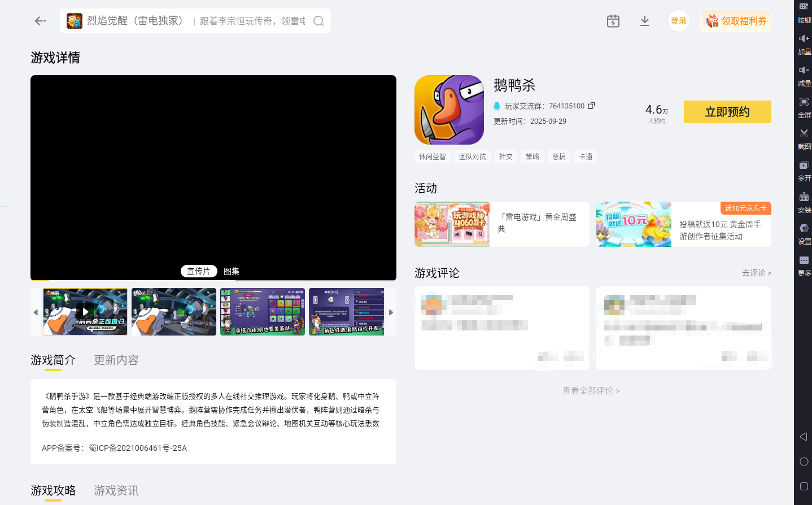Open the calendar reservation icon in top bar
The image size is (812, 505).
coord(613,20)
